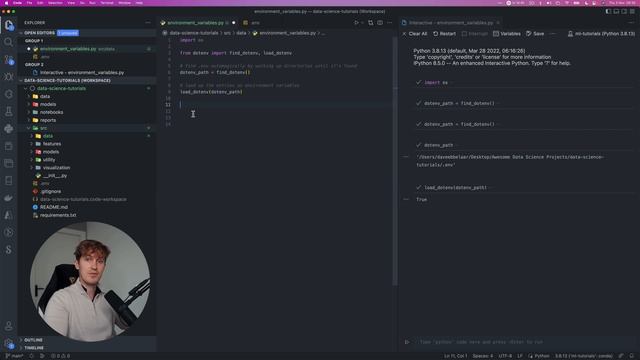Open the Terminal menu in menu bar
The image size is (640, 360).
click(107, 3)
